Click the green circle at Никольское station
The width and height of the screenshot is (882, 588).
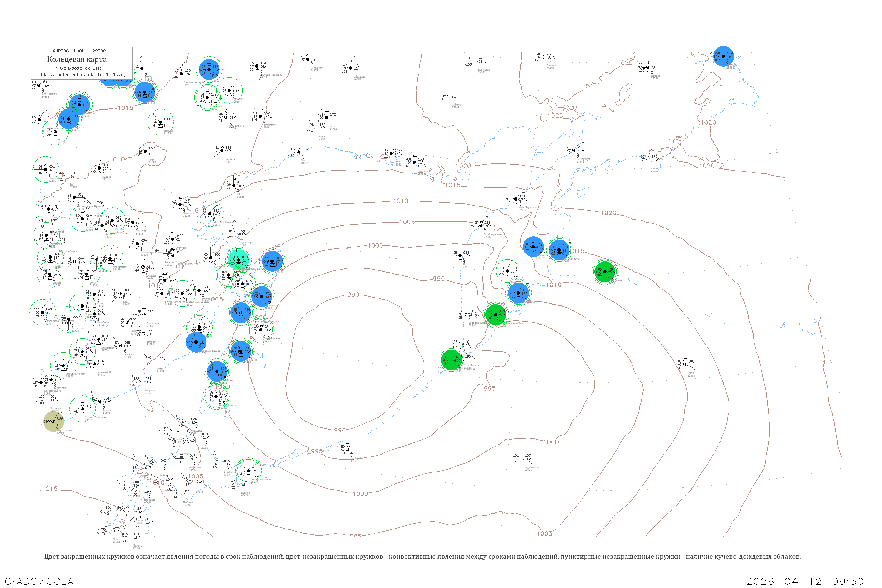point(604,272)
